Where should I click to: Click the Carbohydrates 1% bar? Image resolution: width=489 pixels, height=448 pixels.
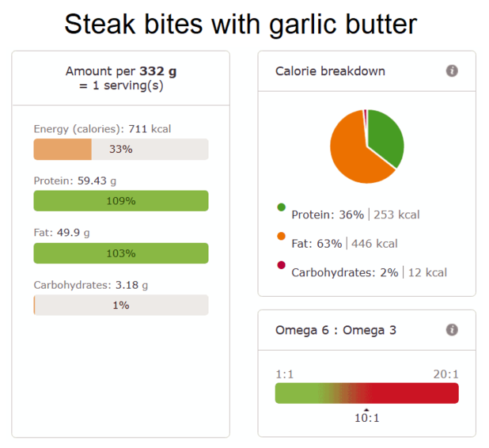(121, 305)
